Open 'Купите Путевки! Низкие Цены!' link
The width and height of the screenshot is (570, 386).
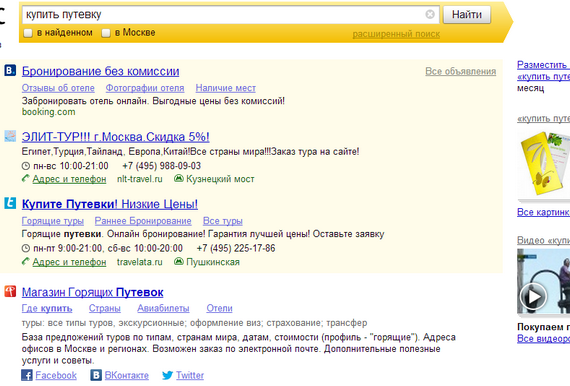click(x=110, y=204)
